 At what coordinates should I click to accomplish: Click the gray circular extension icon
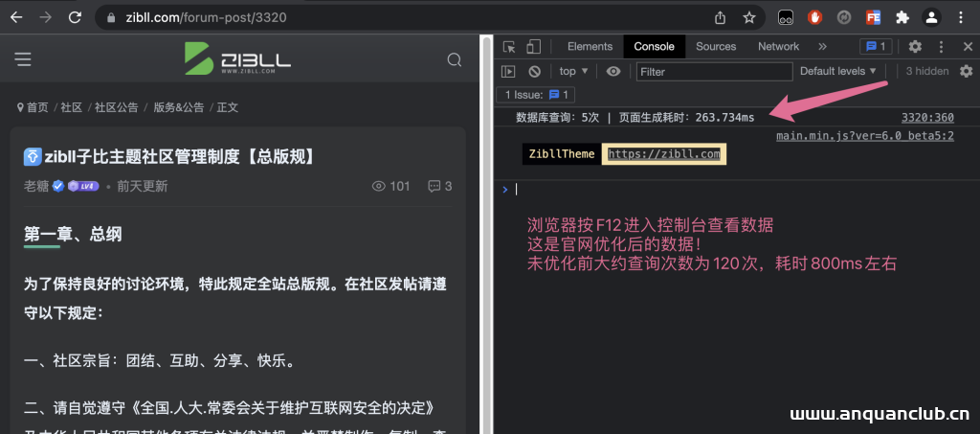tap(844, 17)
